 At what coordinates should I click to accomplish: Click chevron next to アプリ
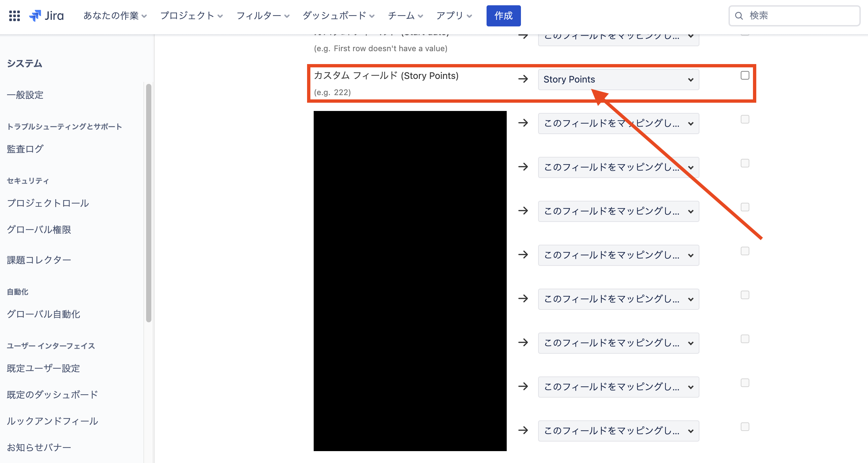(469, 16)
